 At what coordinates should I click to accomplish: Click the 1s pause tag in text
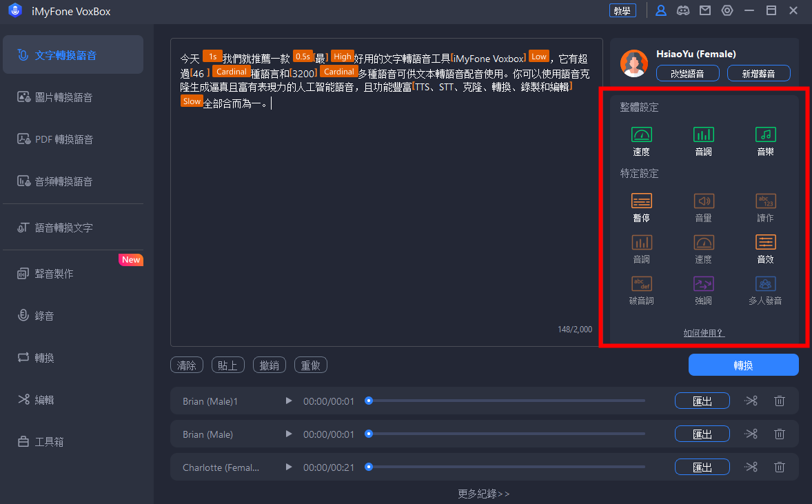click(x=212, y=57)
